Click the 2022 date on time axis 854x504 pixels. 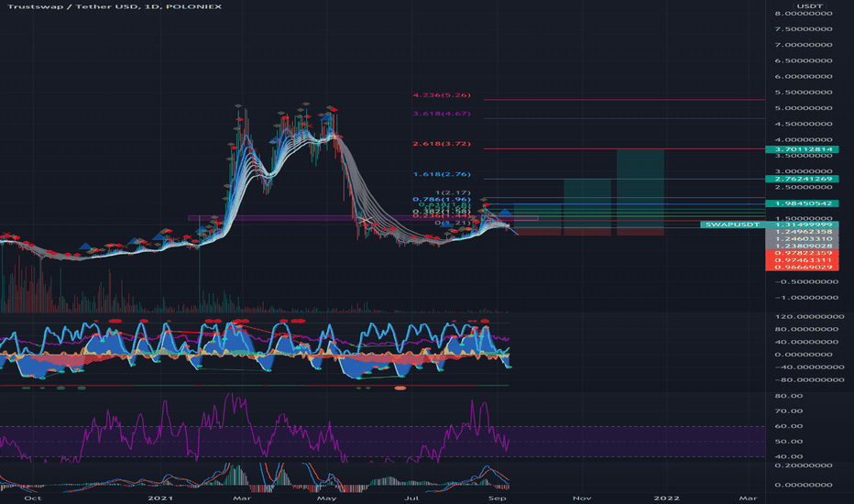pyautogui.click(x=667, y=498)
